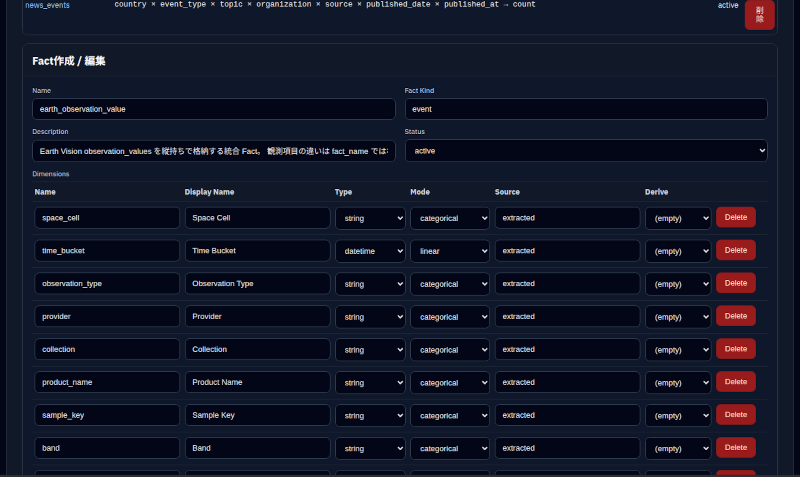Click the red 削除 button for news_events

click(x=759, y=14)
